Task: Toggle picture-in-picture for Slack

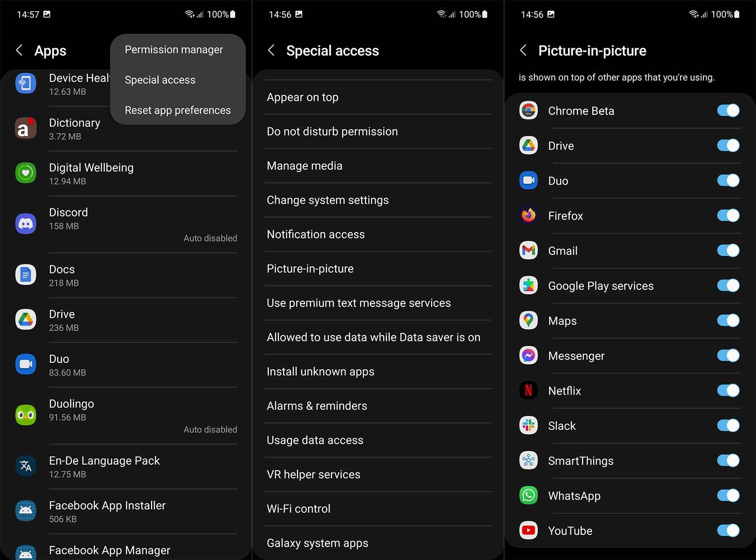Action: tap(728, 425)
